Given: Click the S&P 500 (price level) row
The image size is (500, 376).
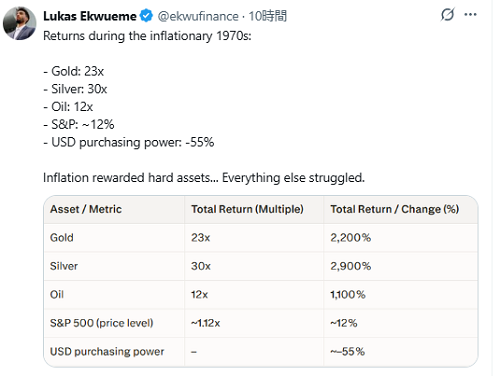Looking at the screenshot, I should (261, 323).
